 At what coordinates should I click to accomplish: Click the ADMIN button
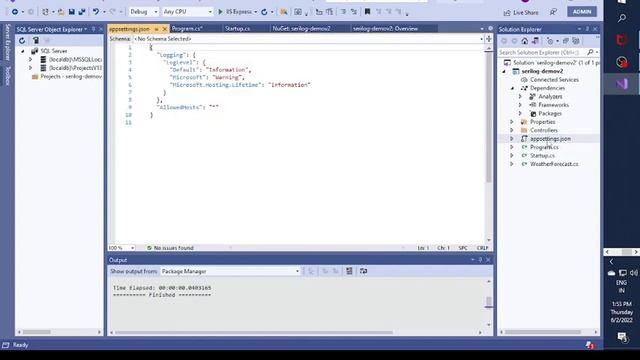point(582,12)
